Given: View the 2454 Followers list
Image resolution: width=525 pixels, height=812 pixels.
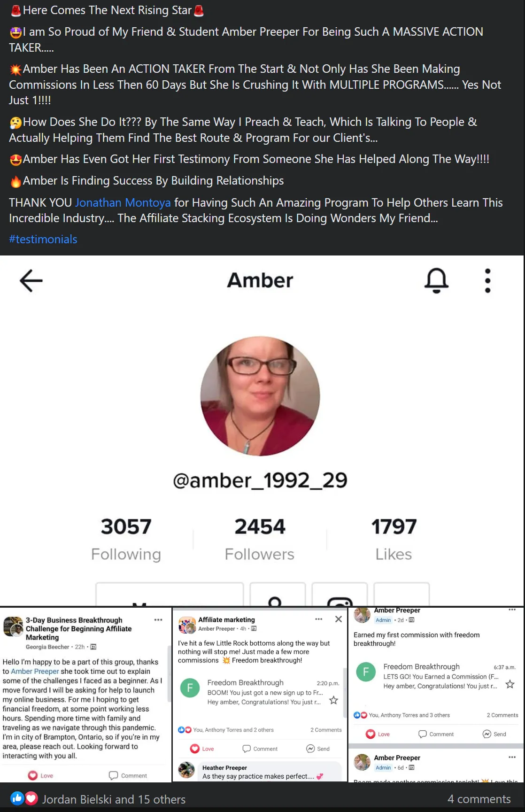Looking at the screenshot, I should [260, 539].
